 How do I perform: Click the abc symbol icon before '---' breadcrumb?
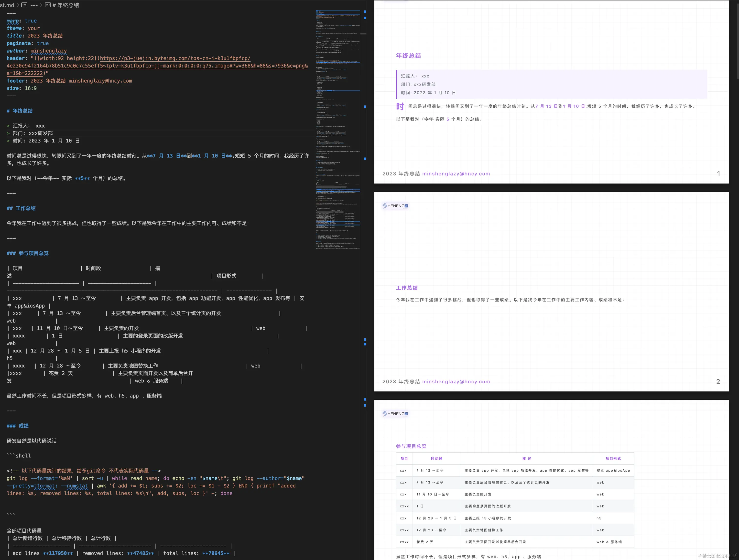coord(24,5)
